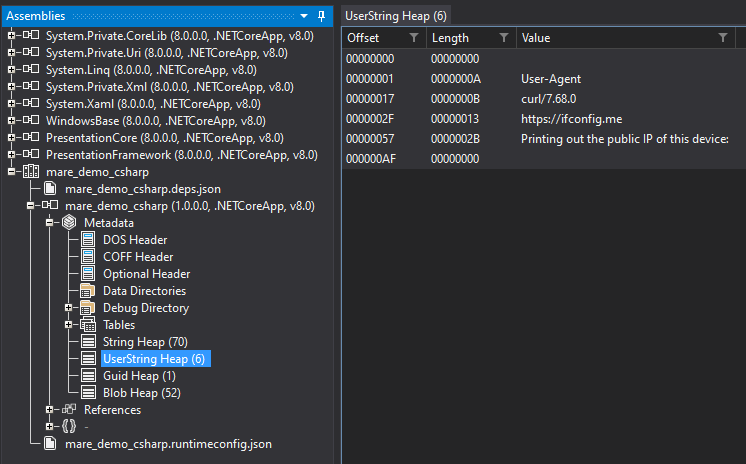The image size is (746, 464).
Task: Expand the Tables node
Action: (x=69, y=325)
